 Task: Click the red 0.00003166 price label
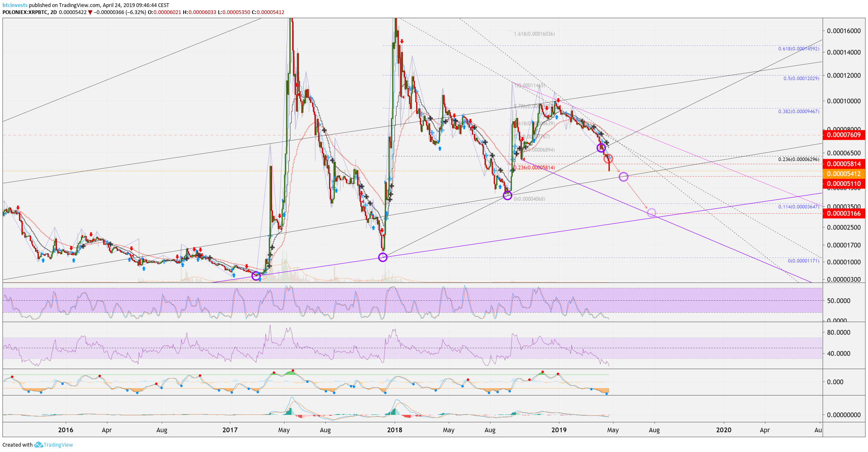[x=844, y=213]
